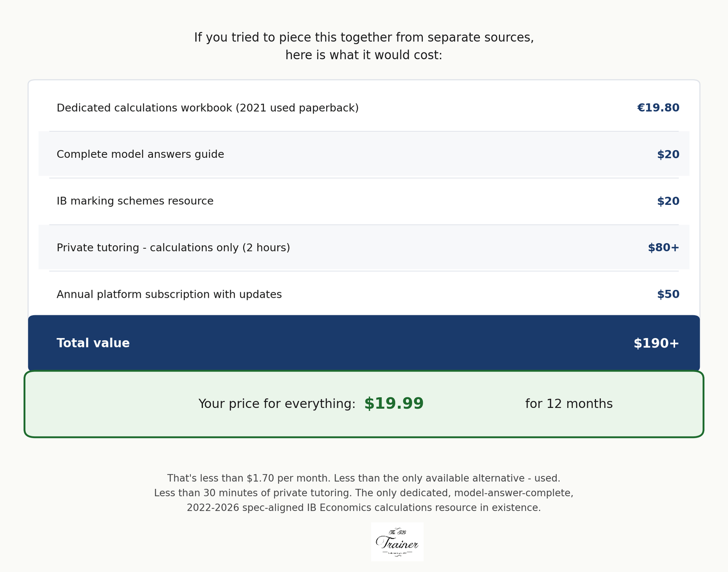728x572 pixels.
Task: Click the $190+ total amount
Action: (x=656, y=343)
